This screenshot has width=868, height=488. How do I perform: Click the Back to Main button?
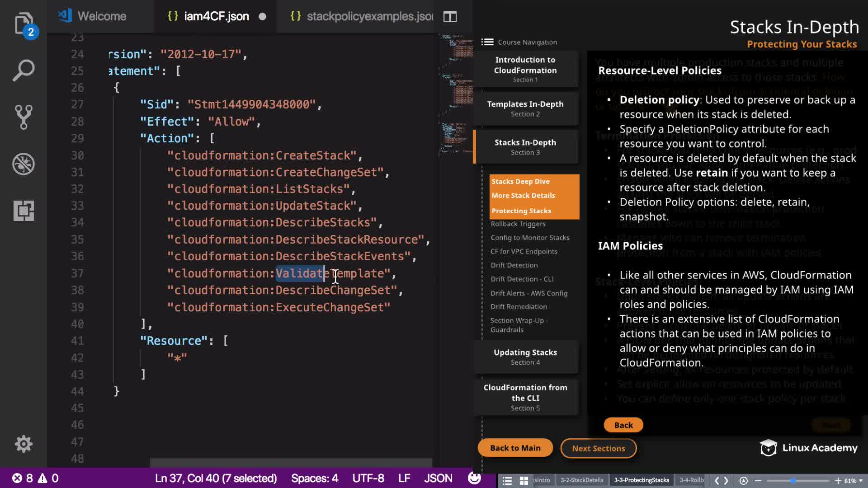click(515, 448)
